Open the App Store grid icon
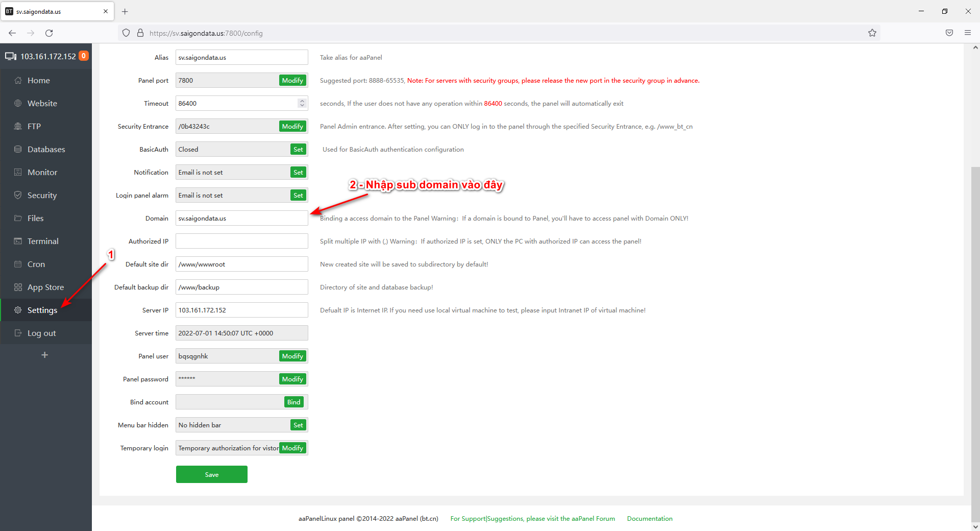Image resolution: width=980 pixels, height=531 pixels. [18, 287]
